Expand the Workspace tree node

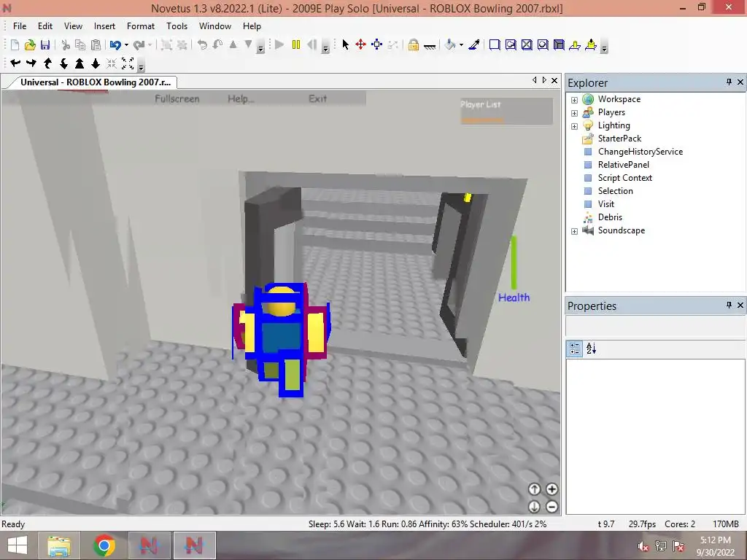click(x=574, y=100)
